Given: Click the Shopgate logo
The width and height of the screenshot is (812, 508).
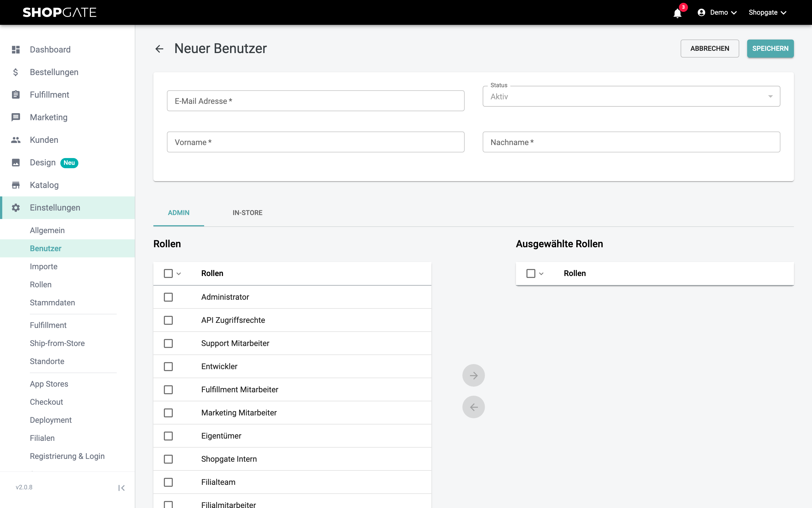Looking at the screenshot, I should point(59,12).
